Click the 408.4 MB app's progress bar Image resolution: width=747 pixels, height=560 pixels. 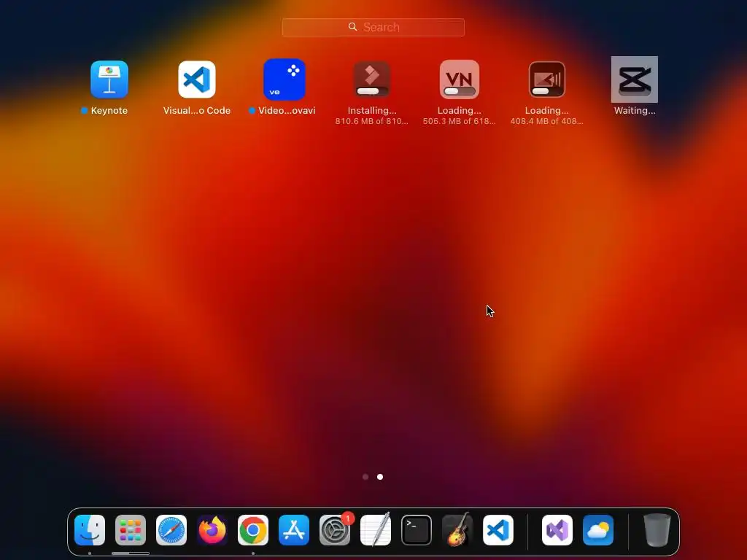pyautogui.click(x=547, y=91)
